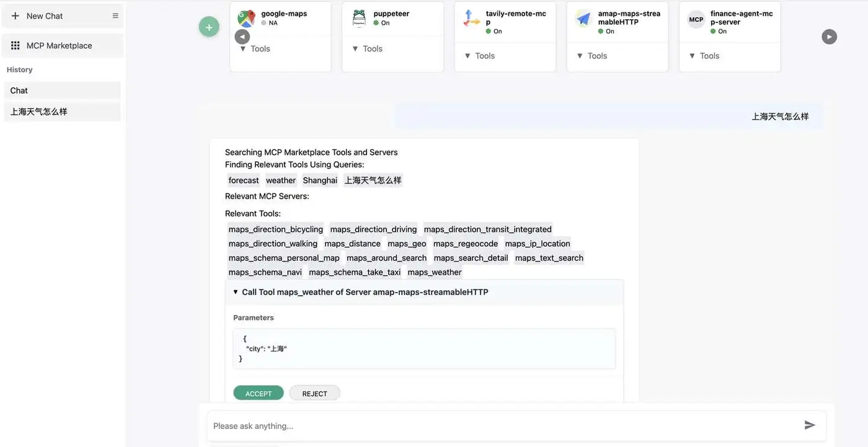
Task: Click the amap-maps-streamableHTTP paper plane logo
Action: coord(583,18)
